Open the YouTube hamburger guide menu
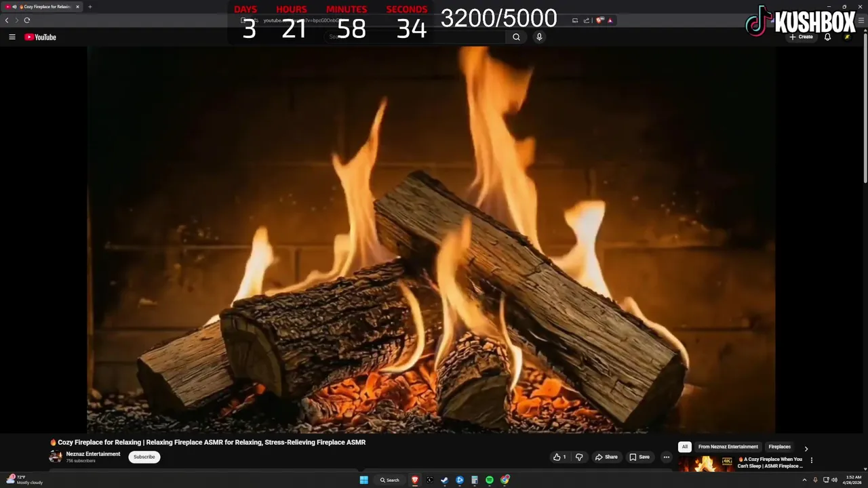The width and height of the screenshot is (868, 488). click(x=12, y=37)
